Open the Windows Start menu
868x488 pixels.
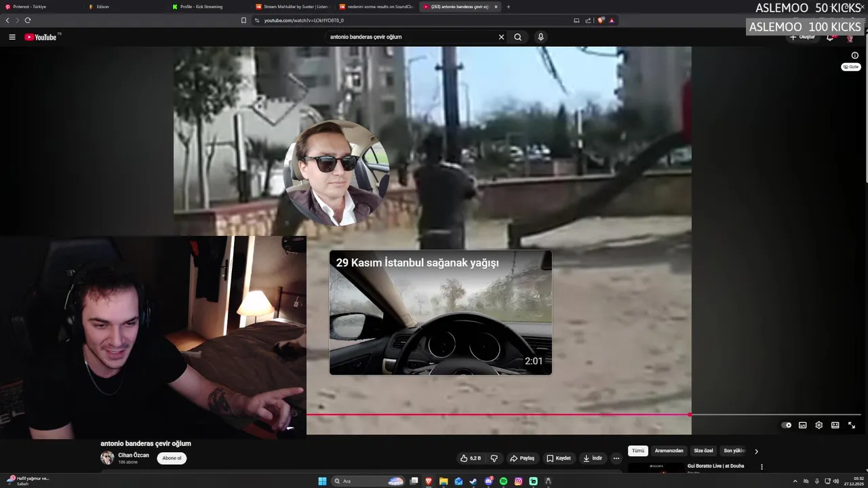(x=322, y=481)
